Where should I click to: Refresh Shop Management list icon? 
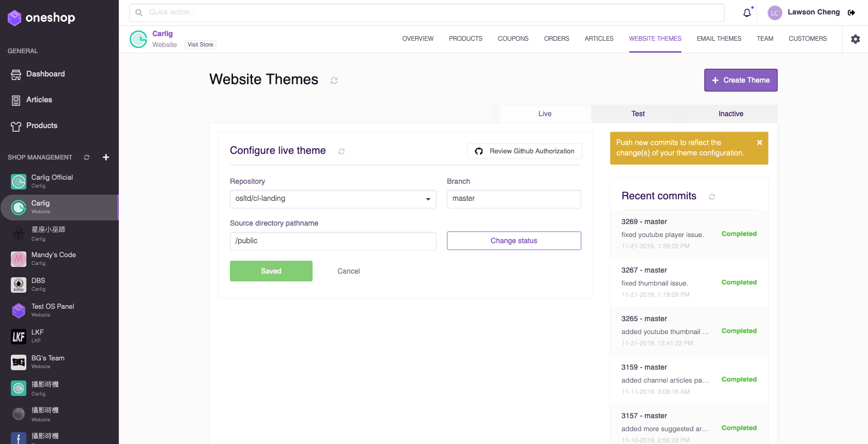(x=87, y=157)
